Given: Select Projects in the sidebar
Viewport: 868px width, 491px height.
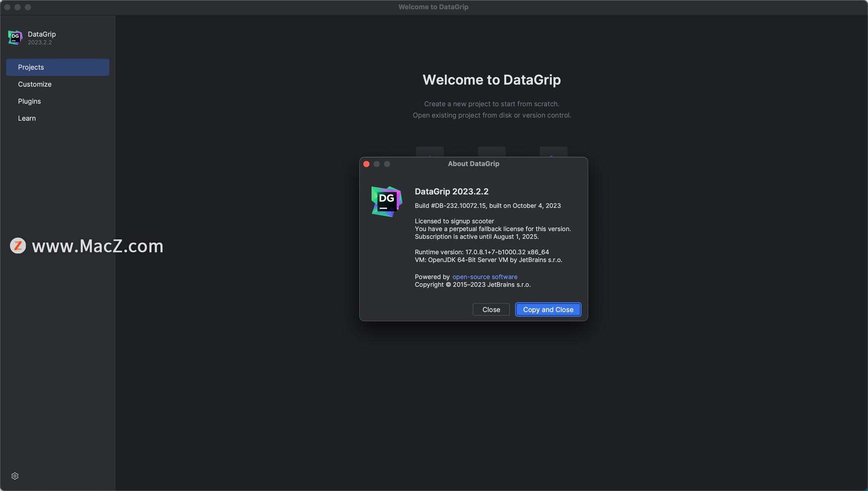Looking at the screenshot, I should 31,67.
